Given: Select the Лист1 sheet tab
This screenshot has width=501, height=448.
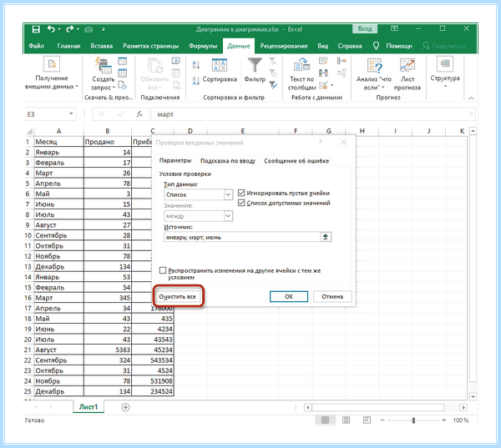Looking at the screenshot, I should [89, 407].
